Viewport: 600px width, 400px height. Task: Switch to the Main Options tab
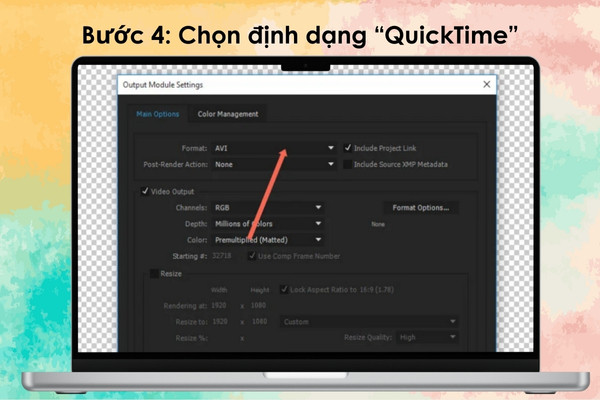point(158,114)
